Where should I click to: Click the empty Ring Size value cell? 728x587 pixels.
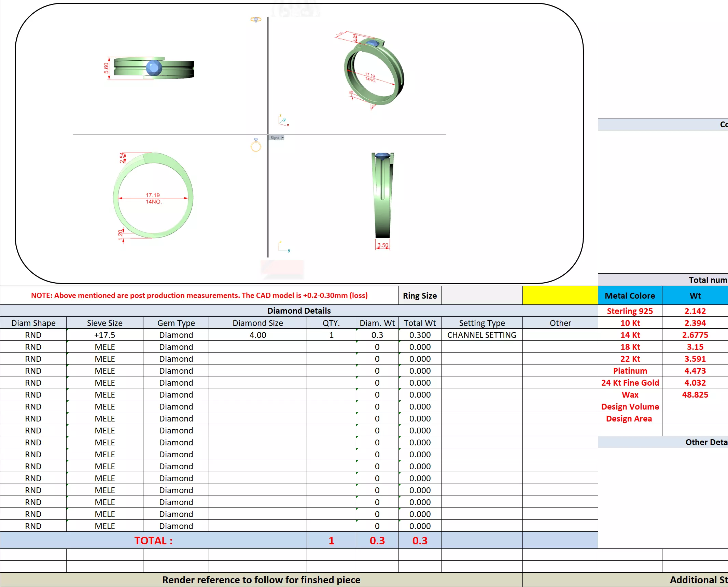(481, 295)
